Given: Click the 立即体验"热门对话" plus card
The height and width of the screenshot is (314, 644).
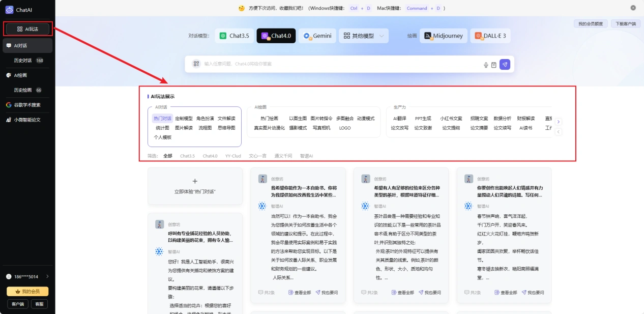Looking at the screenshot, I should [195, 186].
